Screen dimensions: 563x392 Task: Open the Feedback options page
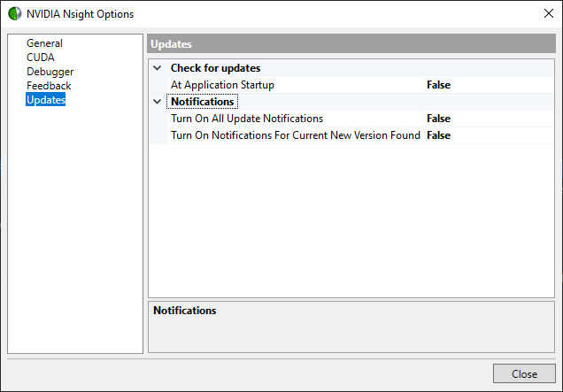(x=49, y=86)
